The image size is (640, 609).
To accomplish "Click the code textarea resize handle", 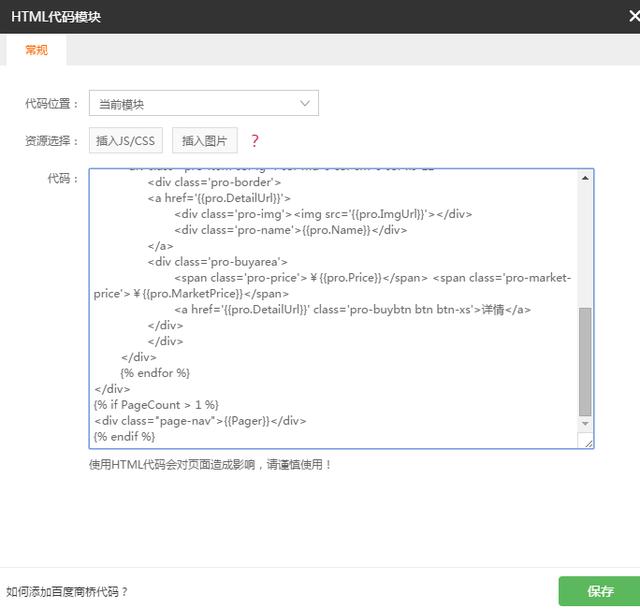I will [x=587, y=442].
